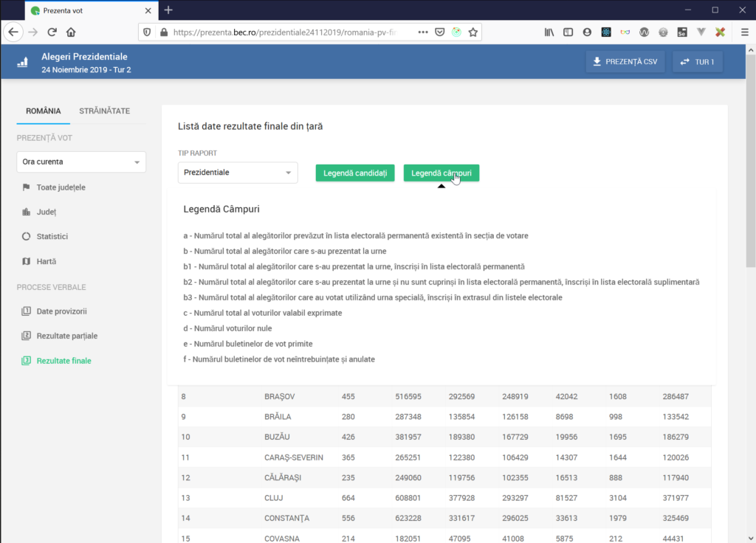Reload the page with refresh icon
756x543 pixels.
(52, 32)
